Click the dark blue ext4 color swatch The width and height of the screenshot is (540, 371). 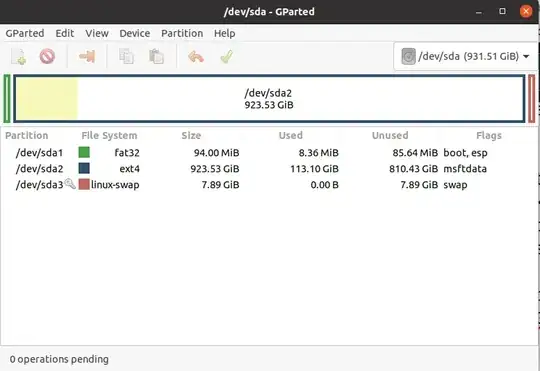84,168
